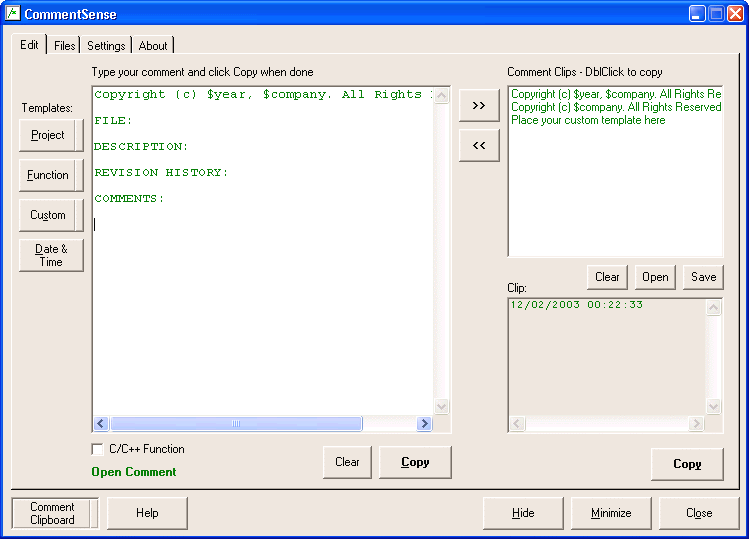Go to the About tab
Image resolution: width=749 pixels, height=539 pixels.
tap(153, 46)
